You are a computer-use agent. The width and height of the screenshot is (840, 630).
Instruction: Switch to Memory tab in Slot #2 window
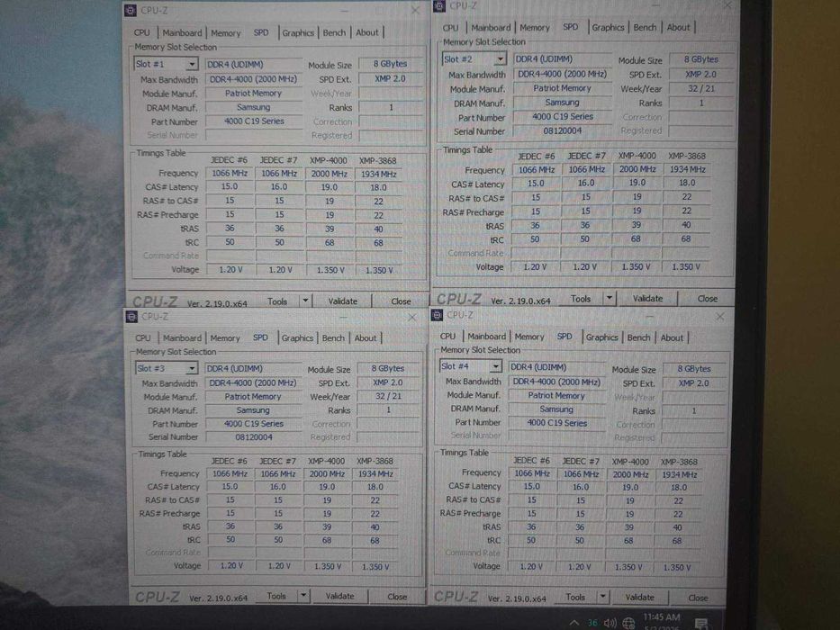point(535,27)
